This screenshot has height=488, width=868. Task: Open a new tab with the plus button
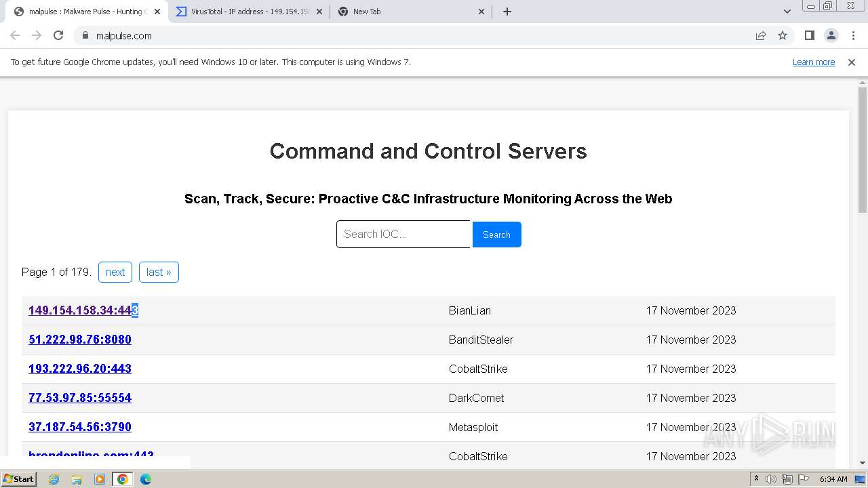pyautogui.click(x=507, y=12)
